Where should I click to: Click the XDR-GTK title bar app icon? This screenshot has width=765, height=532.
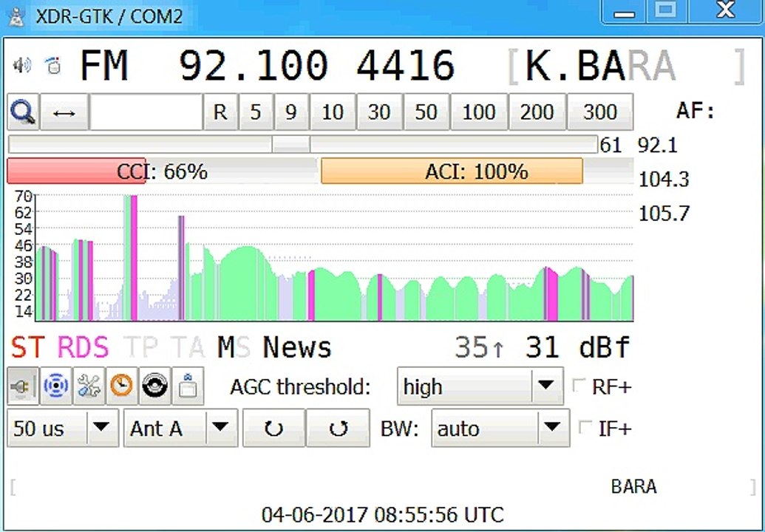click(x=17, y=16)
